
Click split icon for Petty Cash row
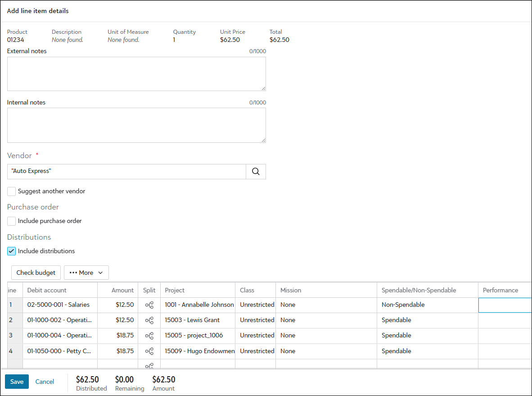[x=149, y=351]
